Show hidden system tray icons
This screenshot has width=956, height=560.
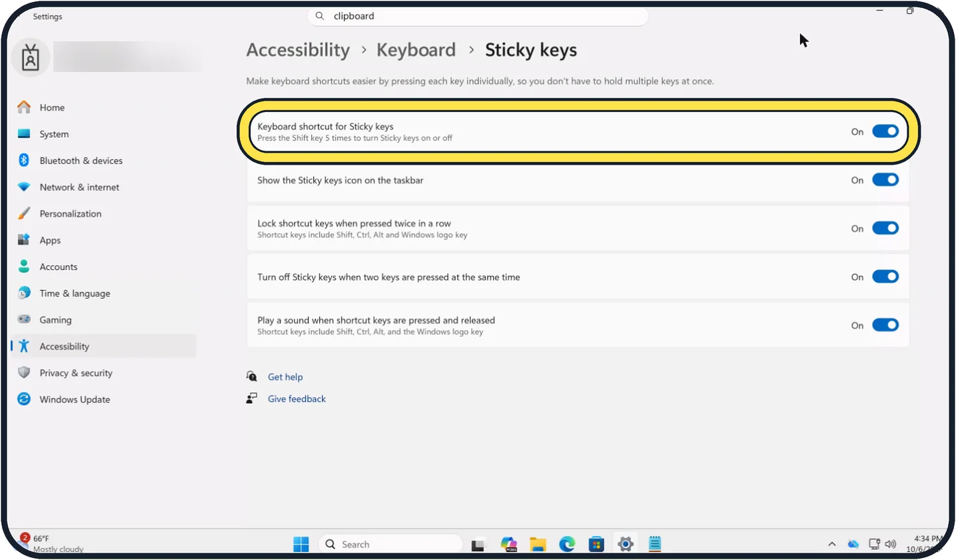click(x=832, y=544)
